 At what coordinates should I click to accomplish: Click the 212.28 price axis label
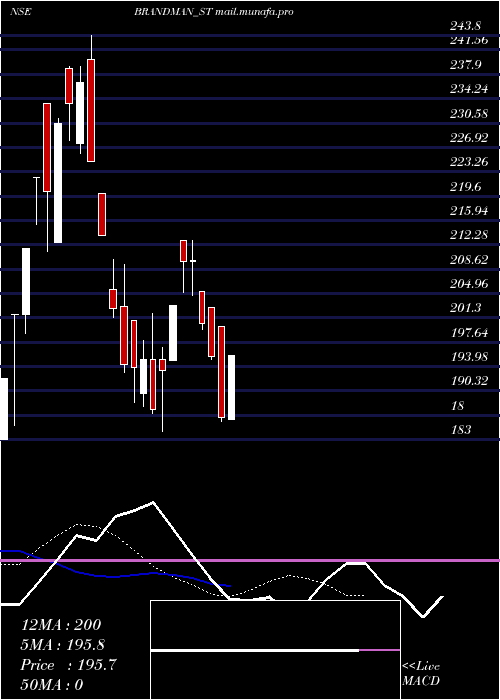click(x=469, y=235)
